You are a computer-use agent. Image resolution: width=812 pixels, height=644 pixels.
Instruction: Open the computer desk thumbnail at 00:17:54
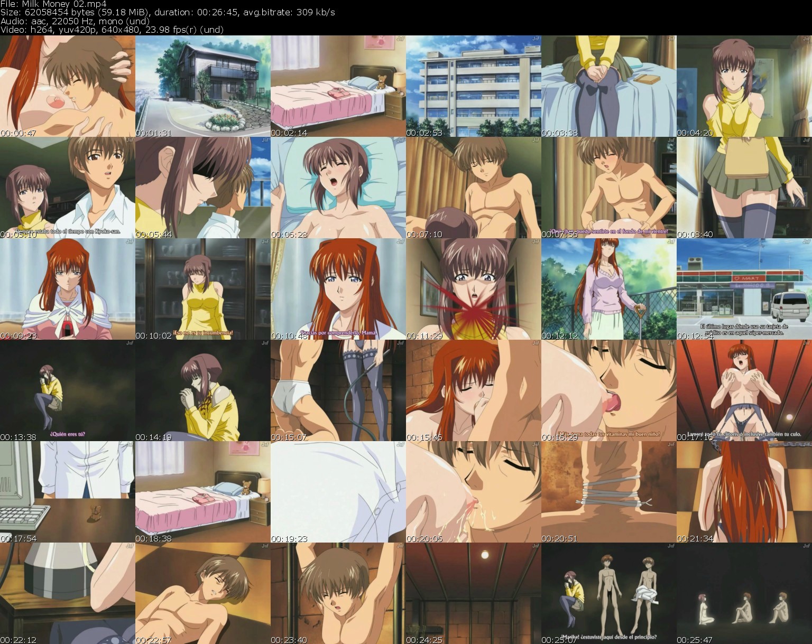68,492
